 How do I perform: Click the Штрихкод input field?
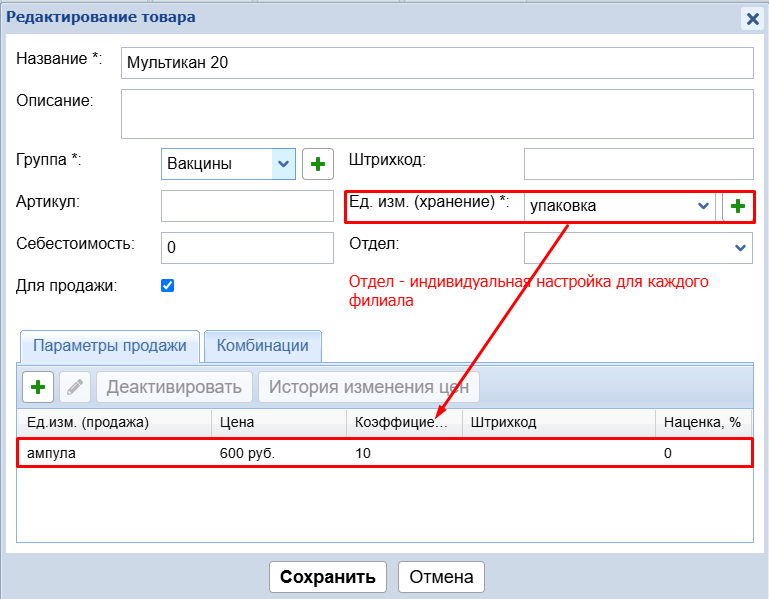(x=638, y=163)
